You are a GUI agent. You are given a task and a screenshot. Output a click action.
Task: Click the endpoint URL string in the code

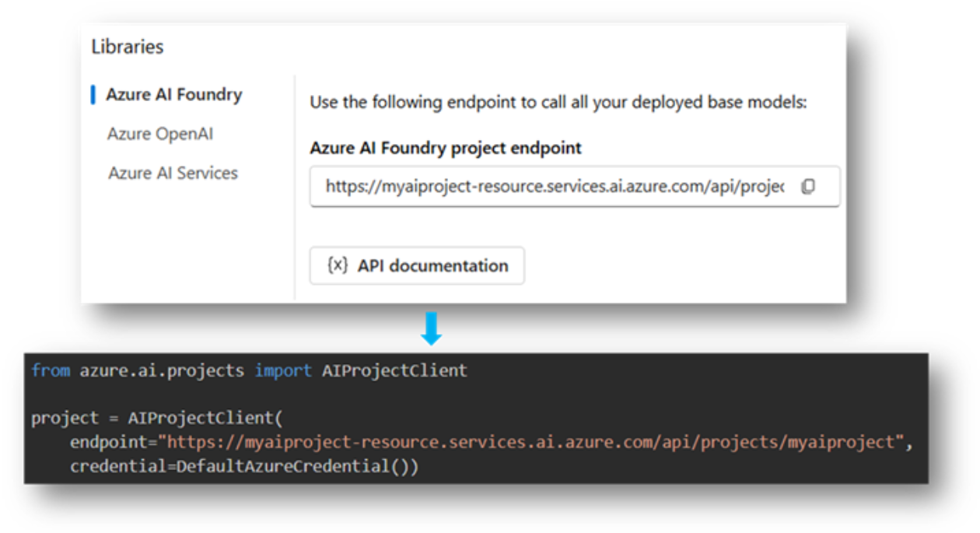click(x=531, y=442)
